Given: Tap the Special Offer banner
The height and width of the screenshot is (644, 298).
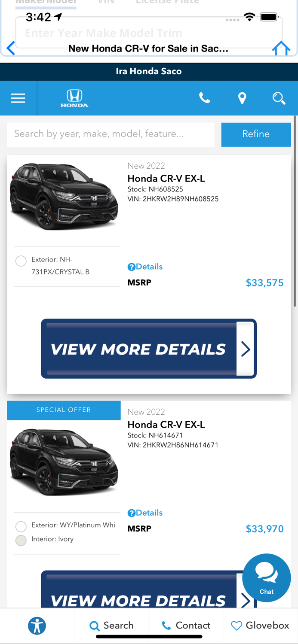Looking at the screenshot, I should coord(64,410).
